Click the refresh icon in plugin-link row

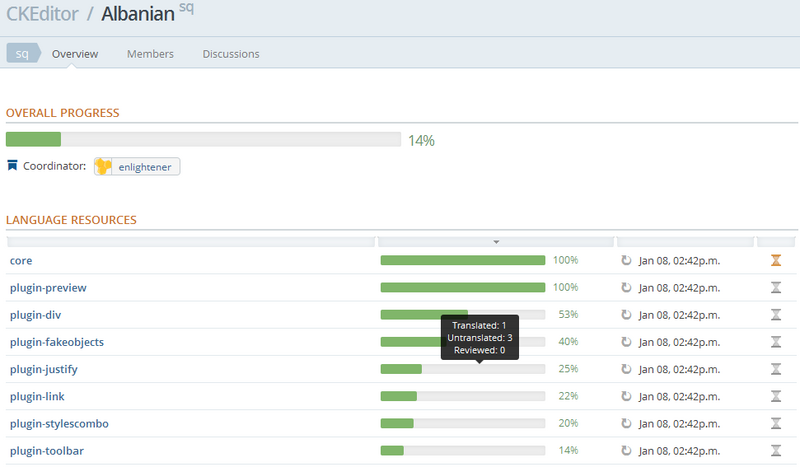coord(626,396)
